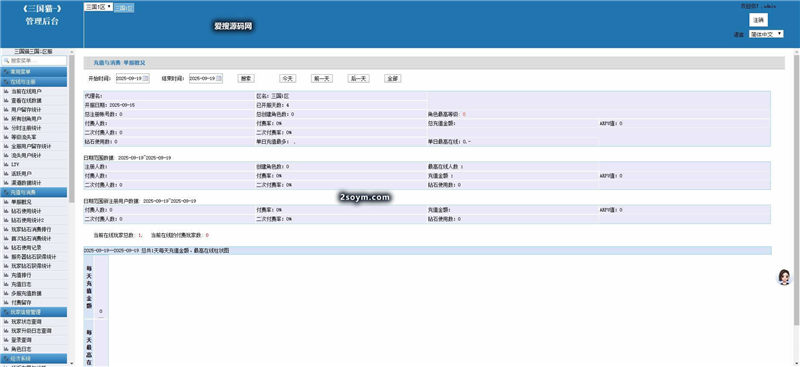
Task: Click the chart icon beside 渠道数据统计
Action: pyautogui.click(x=6, y=183)
